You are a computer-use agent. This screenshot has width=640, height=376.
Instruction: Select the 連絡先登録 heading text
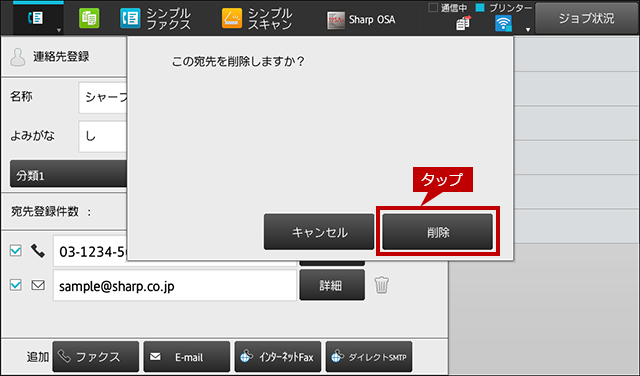[61, 57]
